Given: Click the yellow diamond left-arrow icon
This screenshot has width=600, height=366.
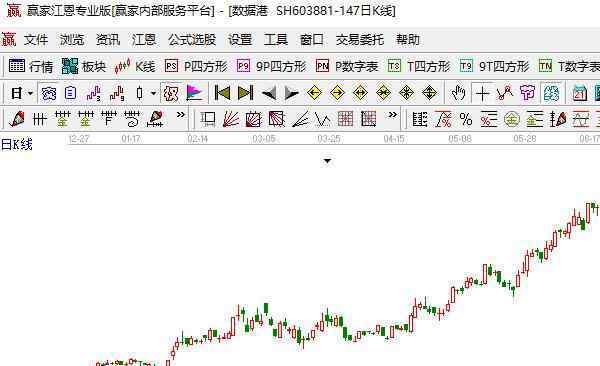Looking at the screenshot, I should tap(314, 93).
